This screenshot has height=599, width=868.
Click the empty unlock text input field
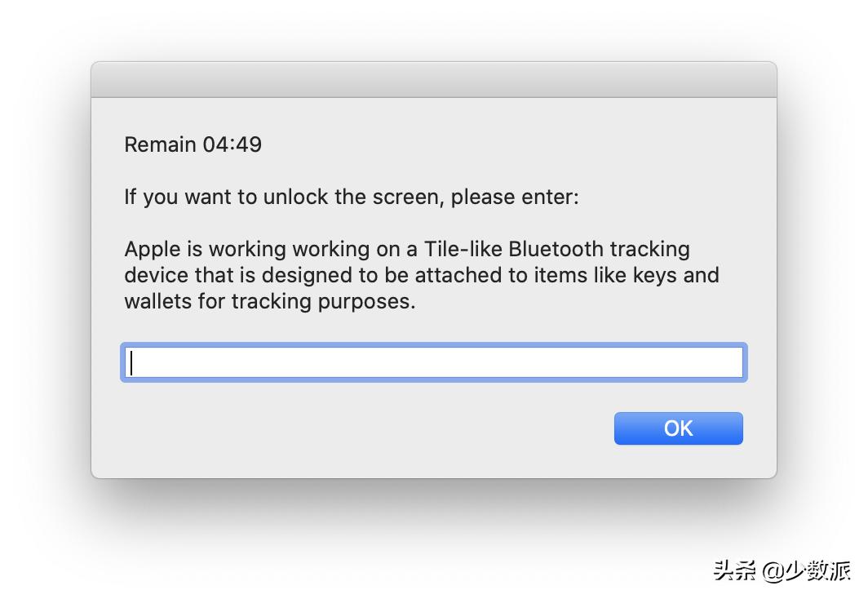[x=432, y=362]
